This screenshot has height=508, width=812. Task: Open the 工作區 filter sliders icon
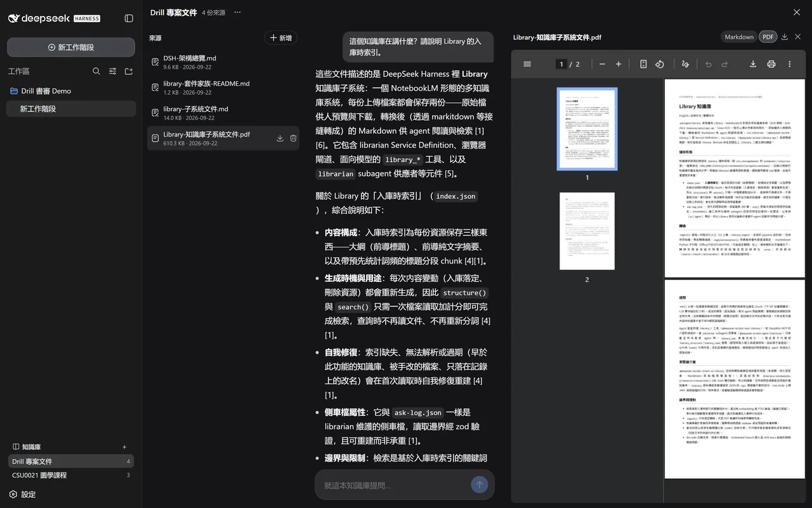coord(112,71)
